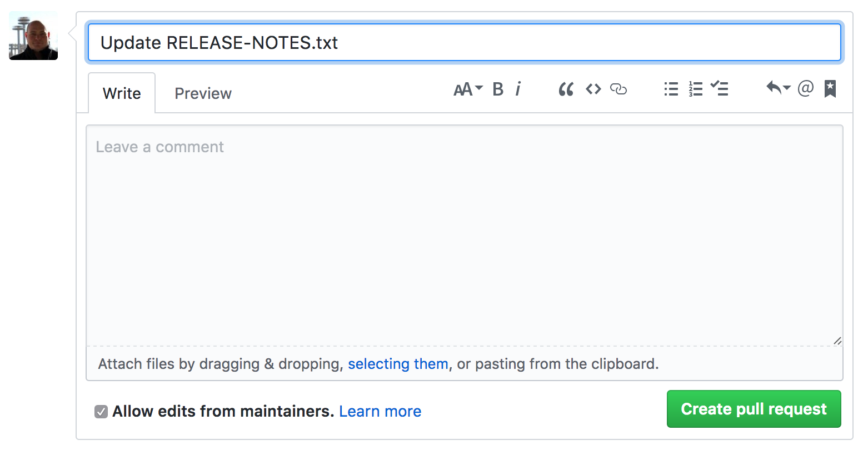Select the Write tab
Image resolution: width=868 pixels, height=460 pixels.
[x=122, y=93]
